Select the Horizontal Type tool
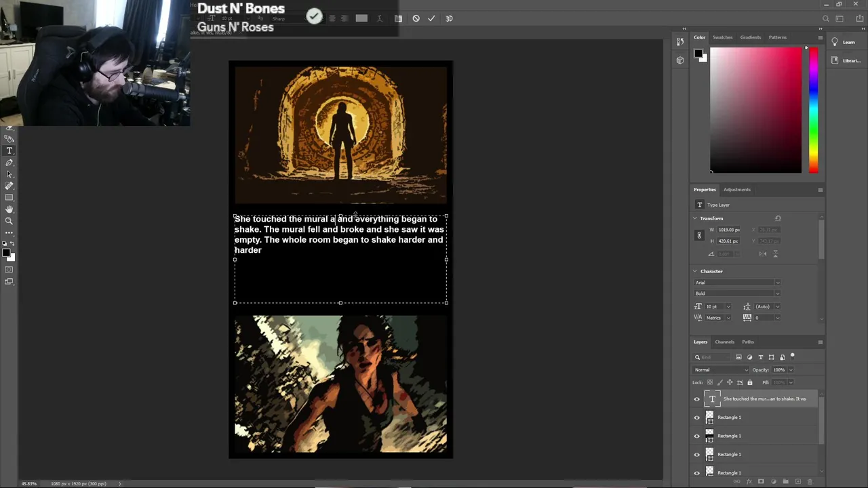 click(9, 150)
